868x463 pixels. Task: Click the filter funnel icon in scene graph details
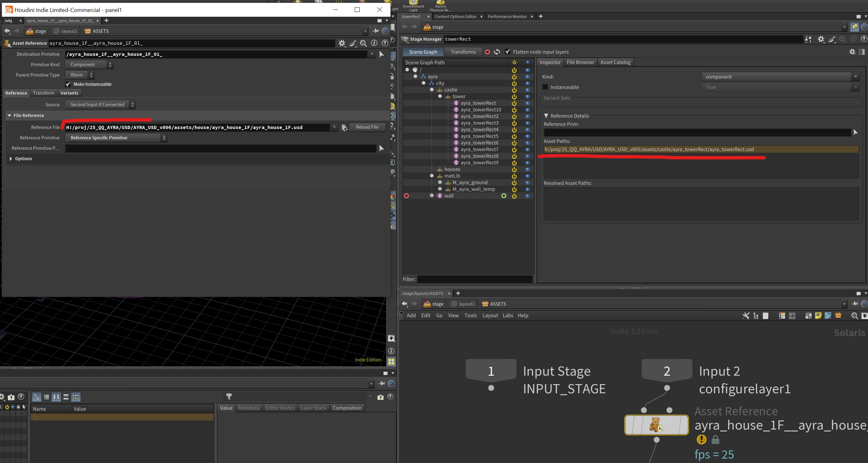(x=229, y=397)
